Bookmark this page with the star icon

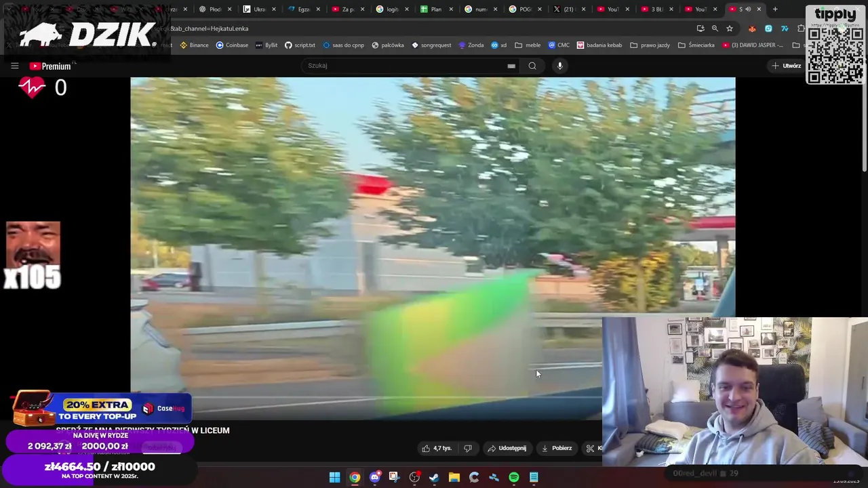730,28
